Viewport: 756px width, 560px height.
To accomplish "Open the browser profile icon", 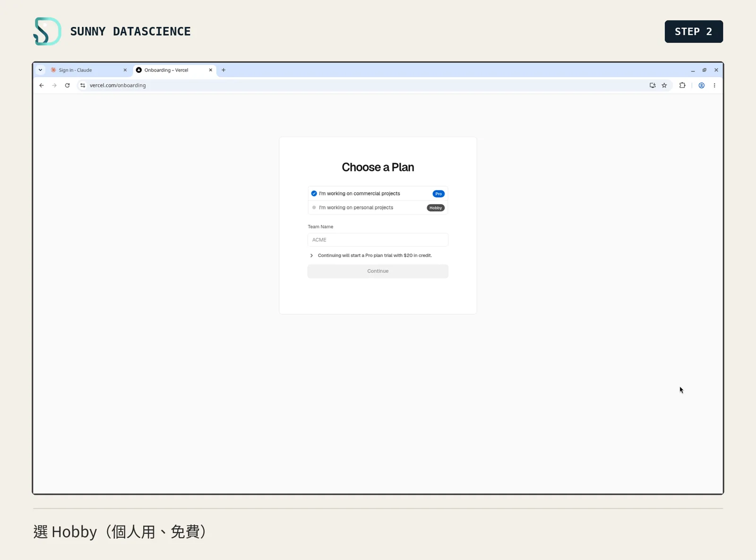I will tap(702, 86).
